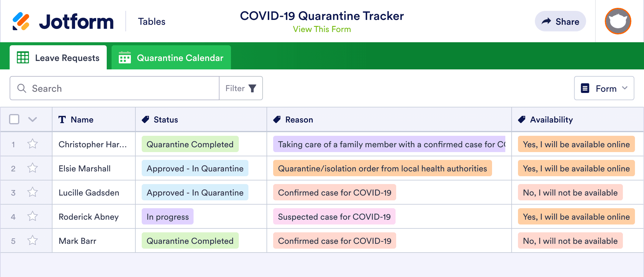Click the search magnifier icon

21,88
